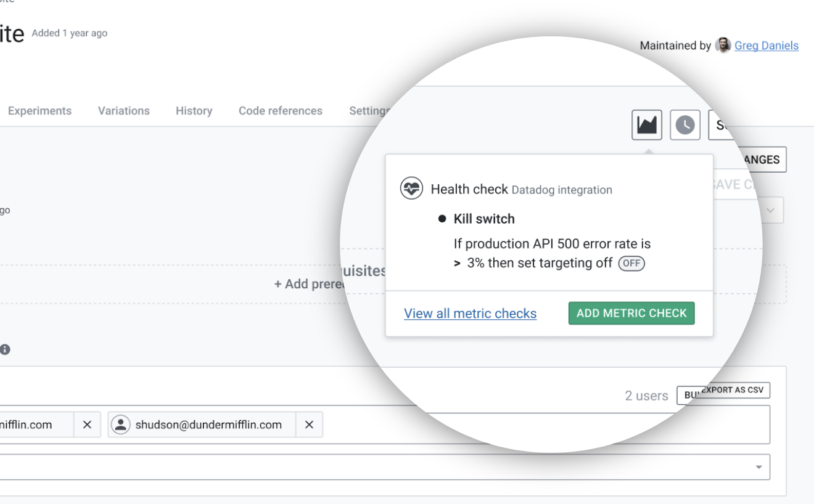Toggle the OFF kill switch indicator
Viewport: 814px width, 504px height.
pos(631,263)
